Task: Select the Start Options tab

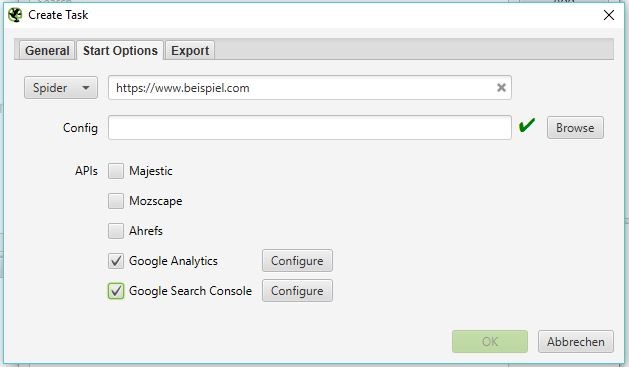Action: click(120, 50)
